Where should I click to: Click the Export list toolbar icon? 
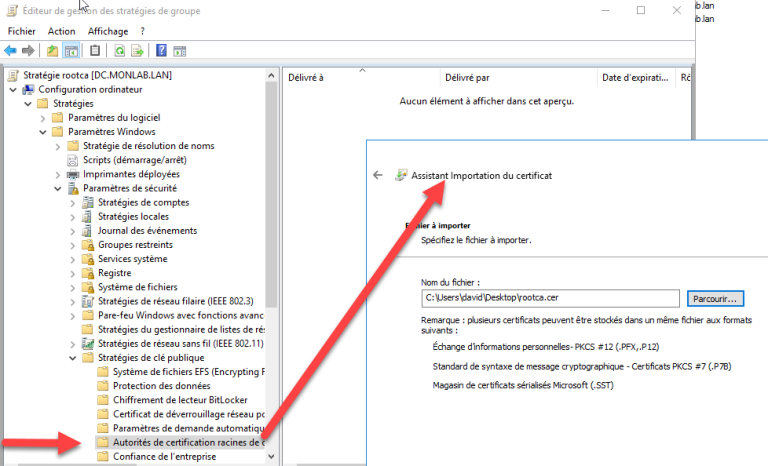click(137, 50)
